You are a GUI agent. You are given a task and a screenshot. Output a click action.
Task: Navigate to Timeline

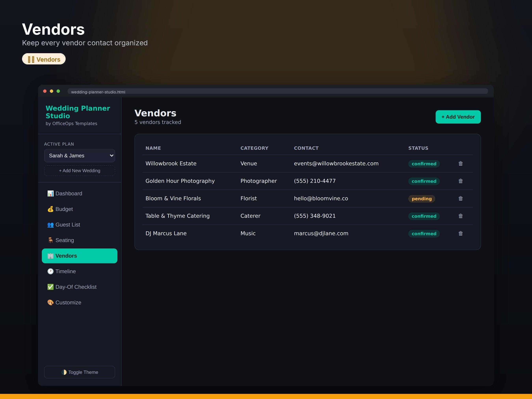80,272
